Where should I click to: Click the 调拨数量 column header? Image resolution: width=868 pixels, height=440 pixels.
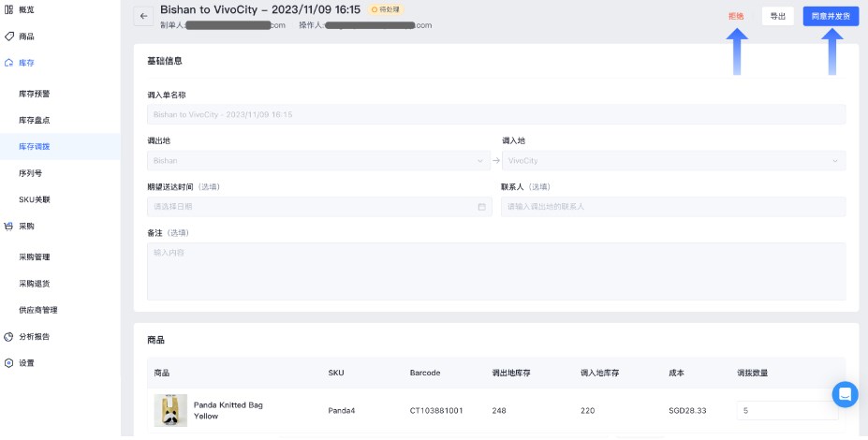point(752,373)
